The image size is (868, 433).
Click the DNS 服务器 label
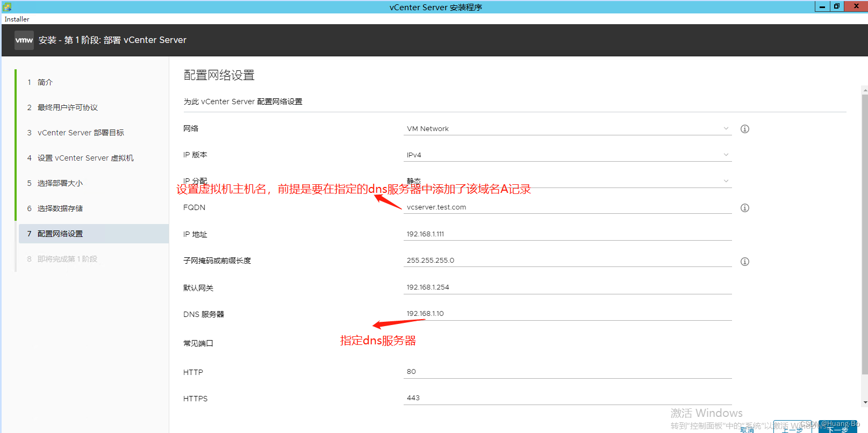point(204,314)
